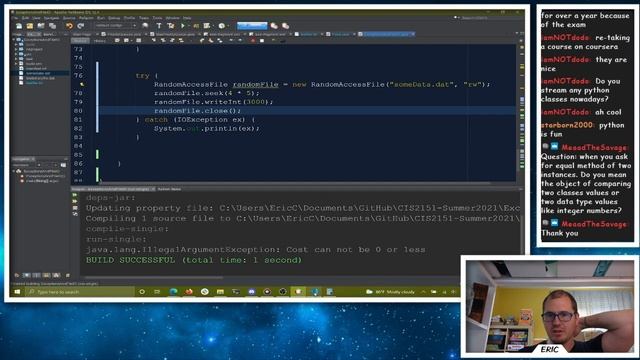This screenshot has height=360, width=640.
Task: Open the project configuration combo box
Action: pyautogui.click(x=116, y=26)
